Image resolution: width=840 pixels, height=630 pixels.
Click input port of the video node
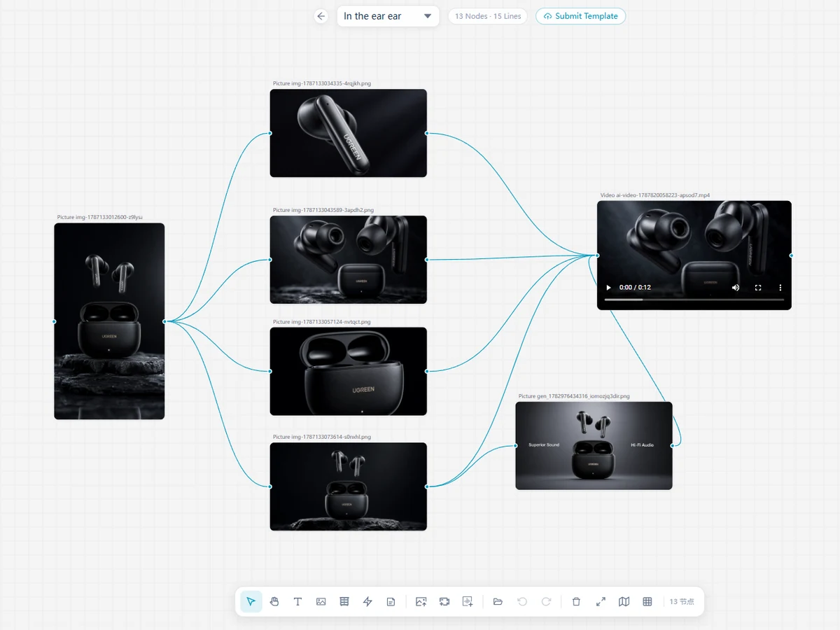(597, 255)
